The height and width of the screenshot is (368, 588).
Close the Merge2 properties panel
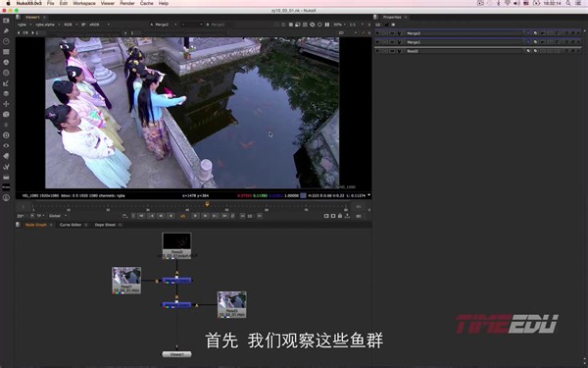tap(578, 33)
